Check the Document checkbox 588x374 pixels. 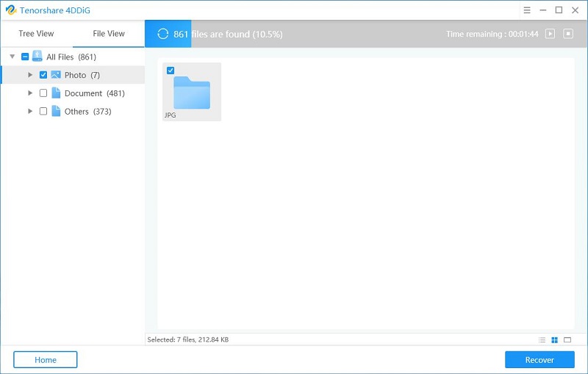[43, 93]
